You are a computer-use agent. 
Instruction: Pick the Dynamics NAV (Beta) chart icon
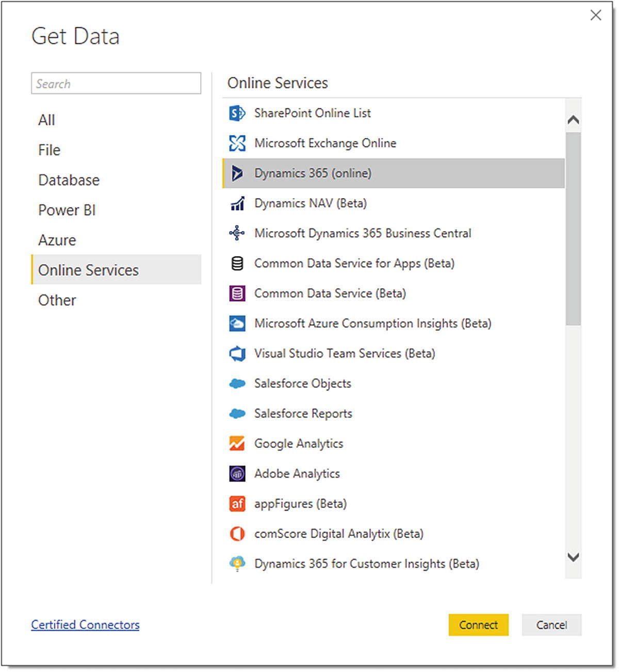pos(237,203)
